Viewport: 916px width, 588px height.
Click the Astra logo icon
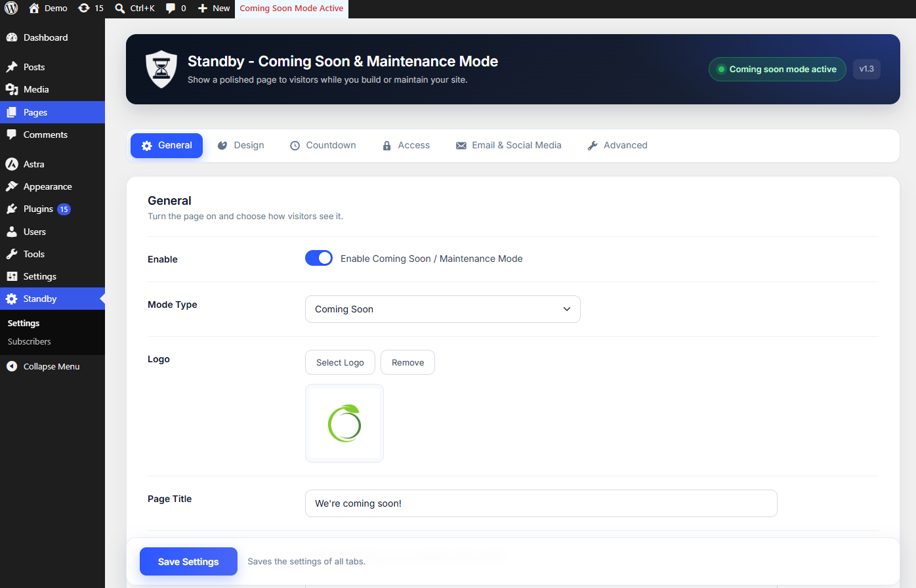click(12, 164)
